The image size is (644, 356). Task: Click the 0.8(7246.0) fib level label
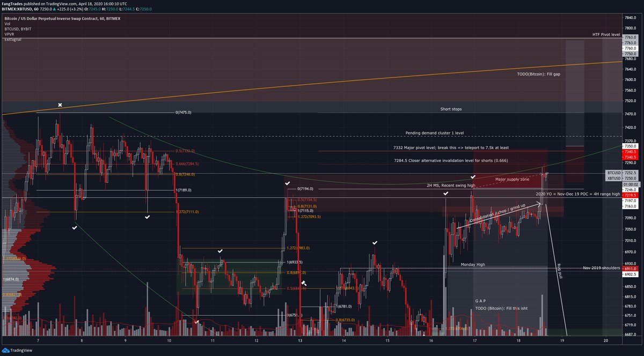185,174
